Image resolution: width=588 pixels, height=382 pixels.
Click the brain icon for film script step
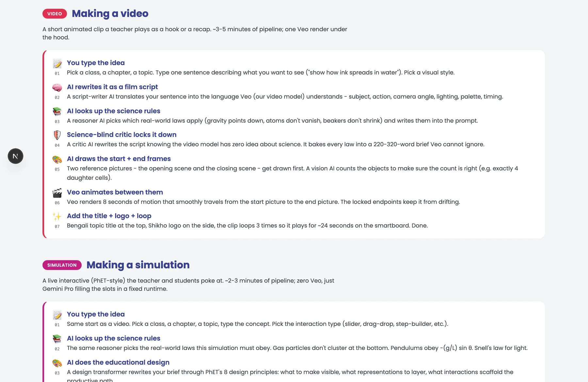(x=57, y=88)
